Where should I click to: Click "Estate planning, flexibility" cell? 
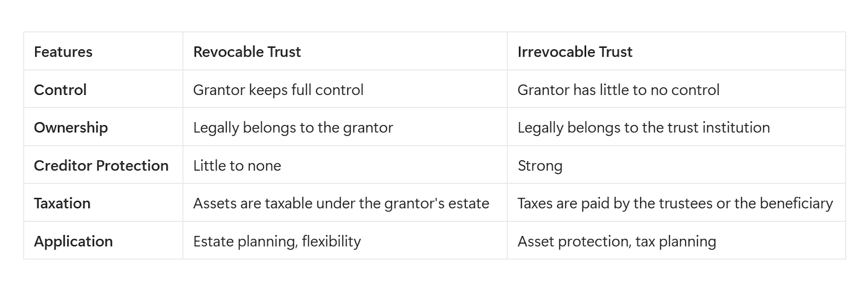click(277, 241)
